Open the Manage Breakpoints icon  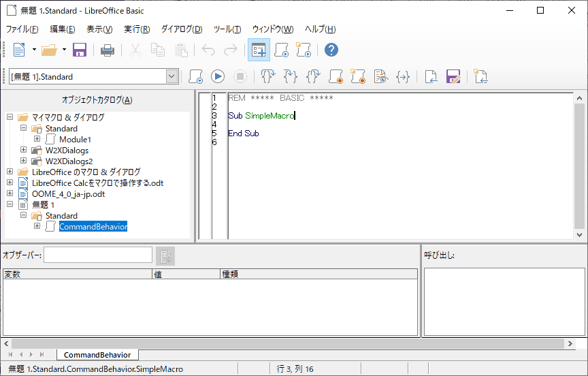[358, 76]
